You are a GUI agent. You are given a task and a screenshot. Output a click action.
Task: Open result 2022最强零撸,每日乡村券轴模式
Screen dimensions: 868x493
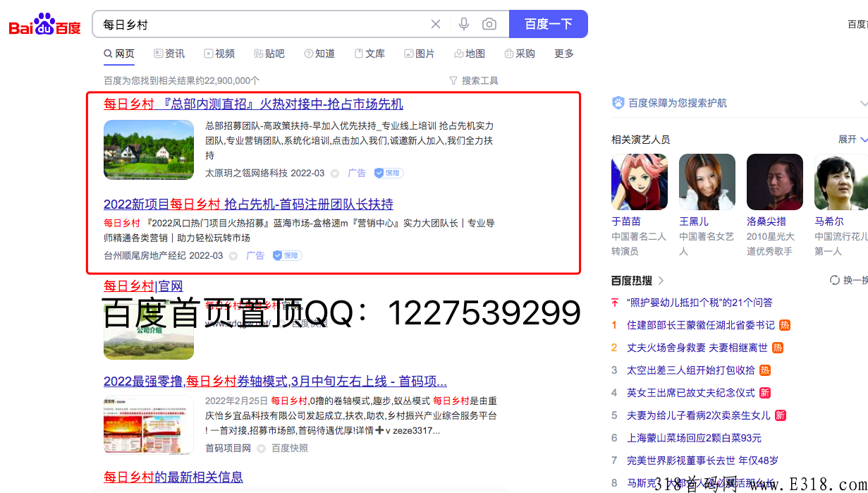click(x=275, y=382)
